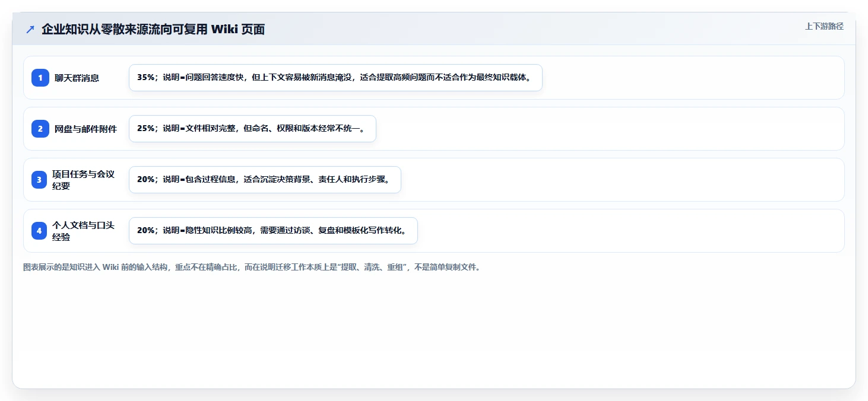
Task: Open the 20% box about 隐性知识比例较高
Action: click(273, 231)
